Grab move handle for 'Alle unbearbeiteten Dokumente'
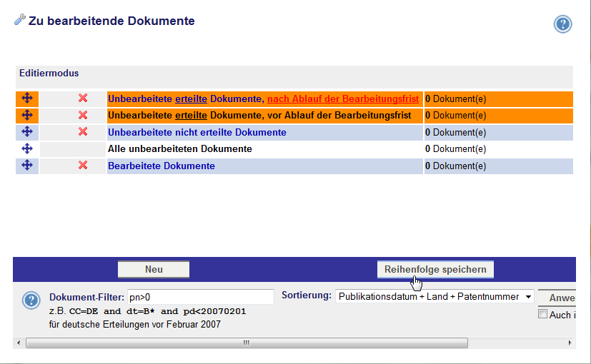 point(27,148)
